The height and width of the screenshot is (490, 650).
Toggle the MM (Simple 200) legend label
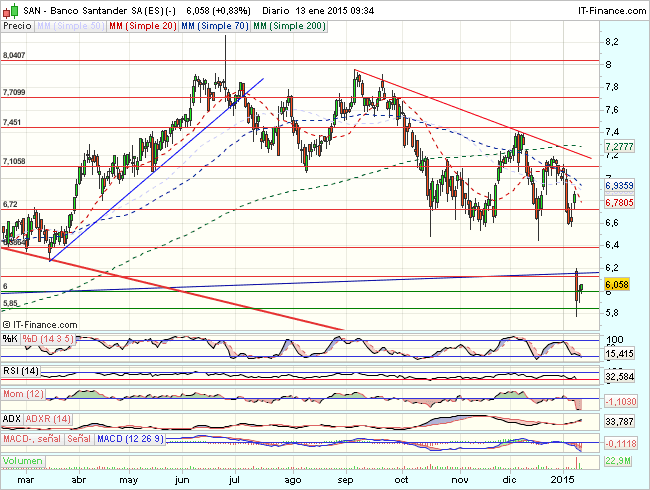pos(289,26)
